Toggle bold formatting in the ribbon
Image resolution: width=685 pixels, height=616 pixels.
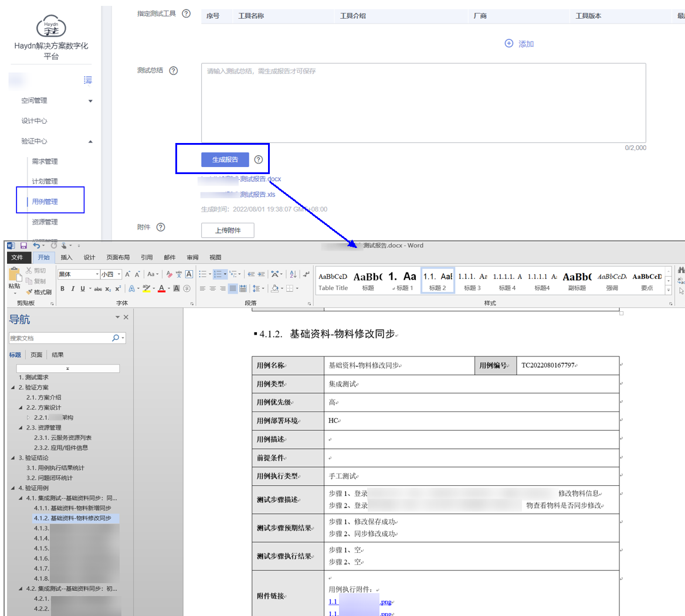click(63, 288)
